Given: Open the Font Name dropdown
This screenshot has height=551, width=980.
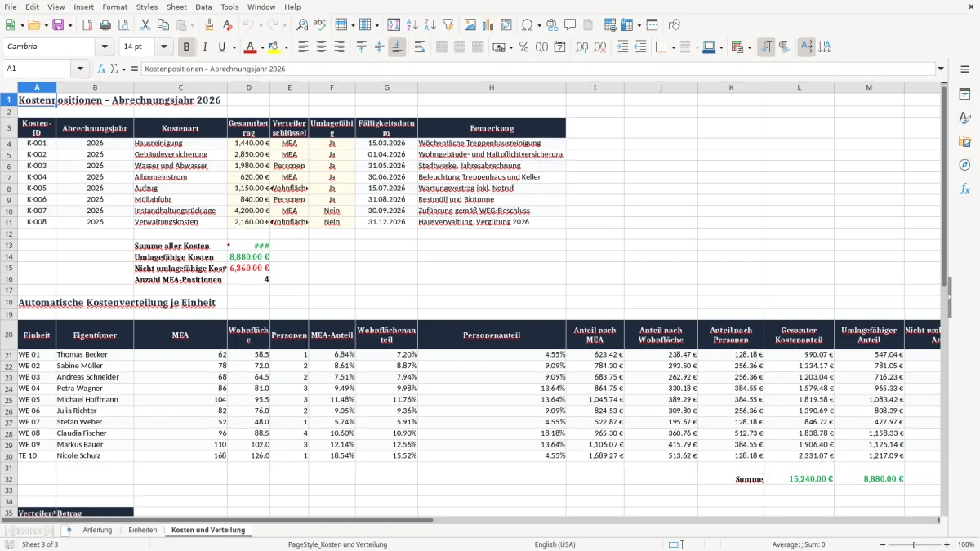Looking at the screenshot, I should (x=105, y=47).
